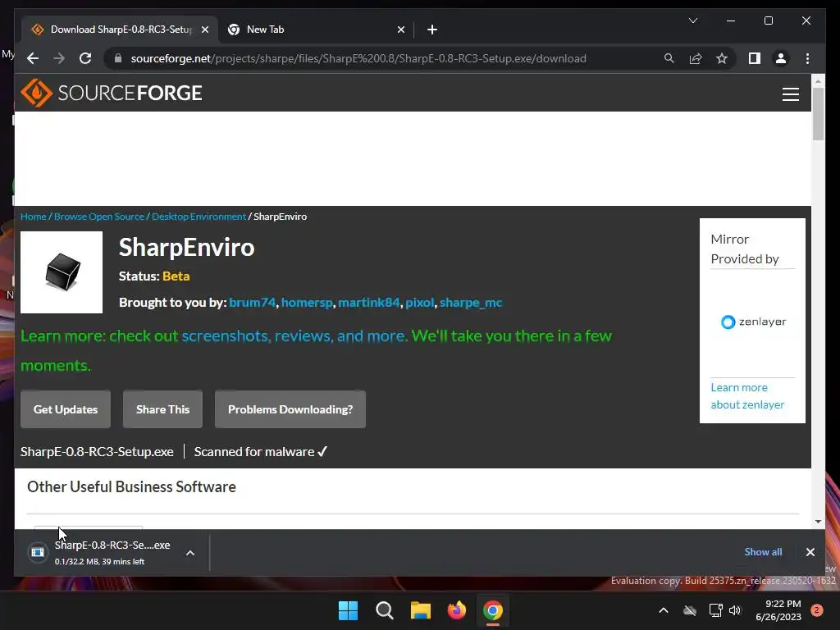Screen dimensions: 840x630
Task: Click the scrollbar up arrow
Action: tap(818, 81)
